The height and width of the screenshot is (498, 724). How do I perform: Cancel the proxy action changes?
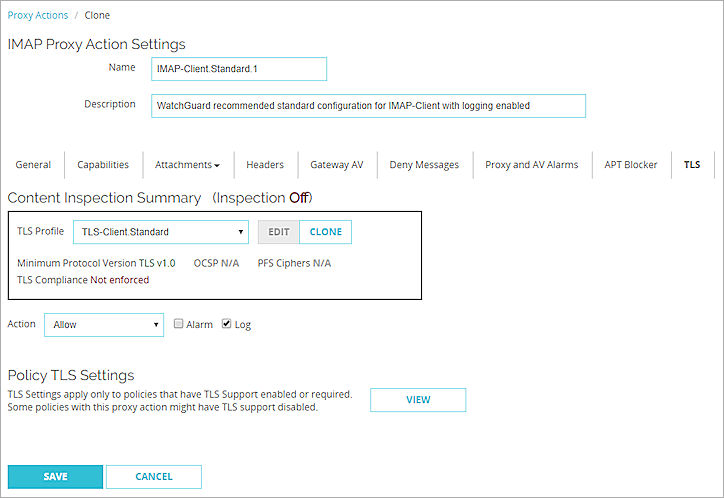pyautogui.click(x=154, y=477)
